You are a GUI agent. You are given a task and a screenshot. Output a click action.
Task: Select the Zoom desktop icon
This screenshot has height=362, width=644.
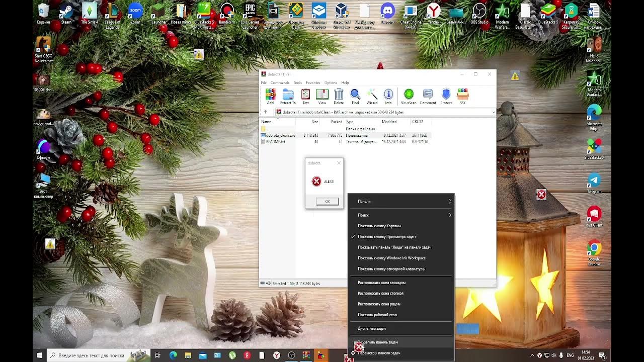pos(135,14)
